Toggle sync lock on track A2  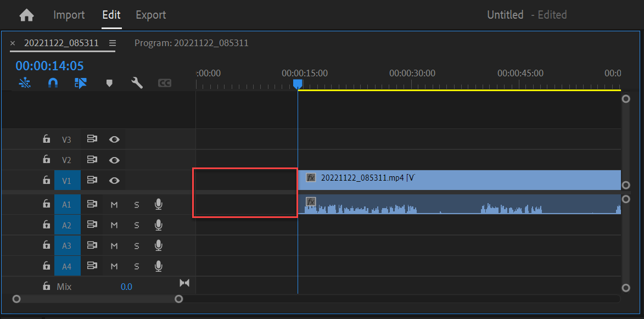(92, 225)
